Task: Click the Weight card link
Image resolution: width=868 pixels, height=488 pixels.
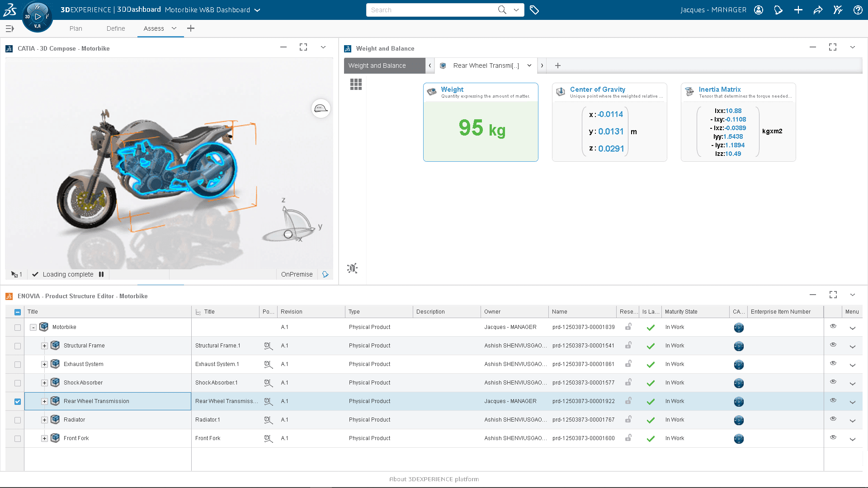Action: (451, 89)
